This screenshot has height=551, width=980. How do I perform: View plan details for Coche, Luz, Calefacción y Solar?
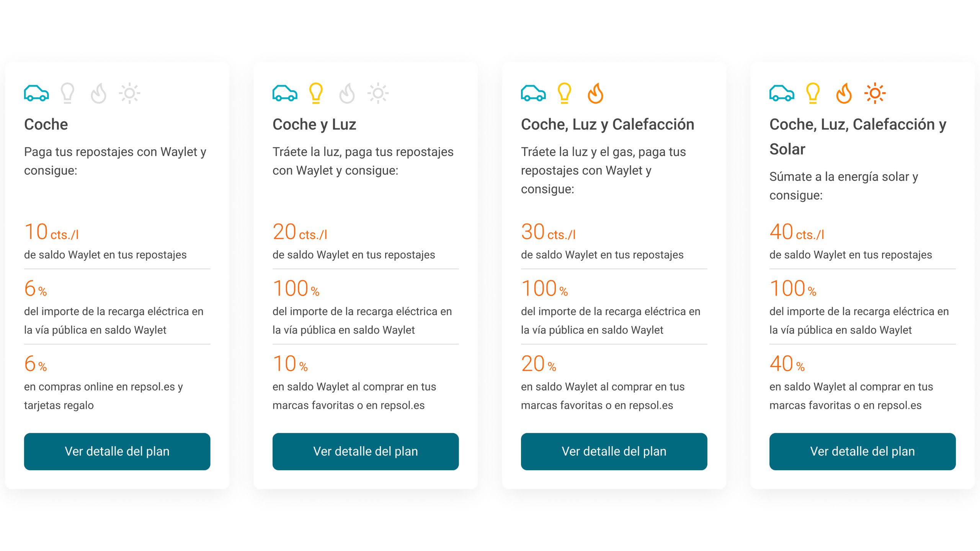click(x=862, y=452)
